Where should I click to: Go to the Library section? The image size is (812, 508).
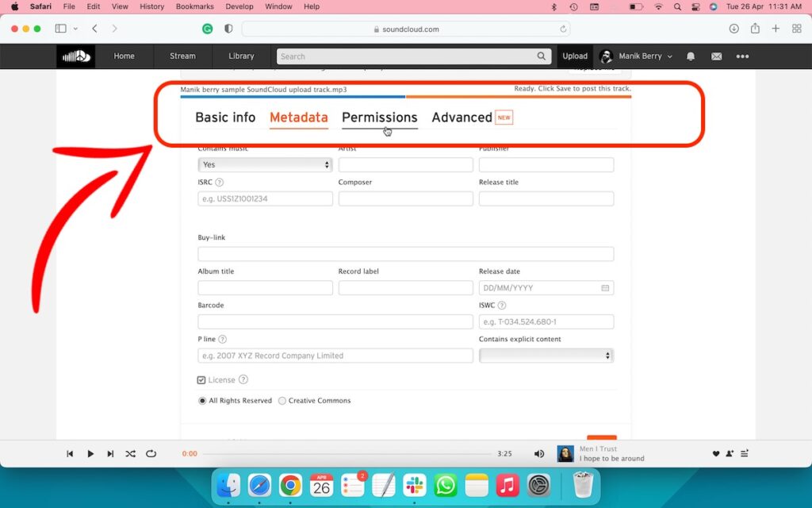pos(240,56)
